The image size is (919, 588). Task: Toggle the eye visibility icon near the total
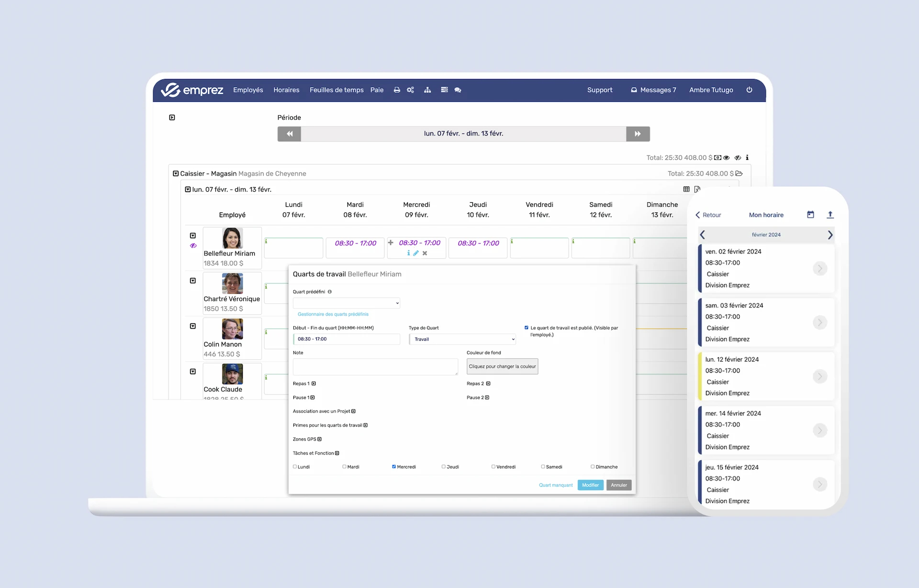pyautogui.click(x=727, y=157)
